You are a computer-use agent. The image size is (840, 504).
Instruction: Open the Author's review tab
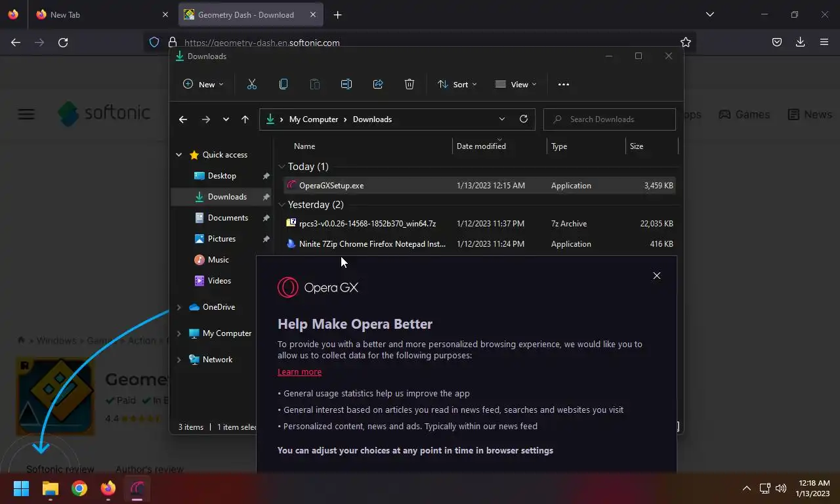150,469
